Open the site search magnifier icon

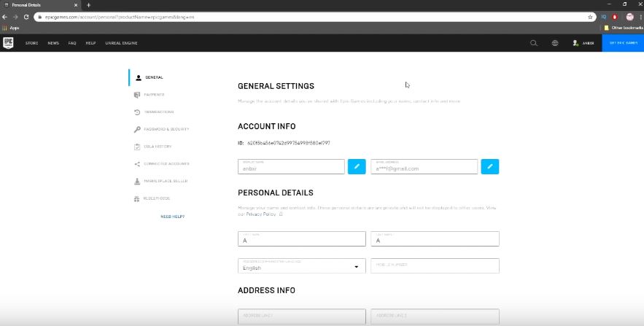(534, 43)
